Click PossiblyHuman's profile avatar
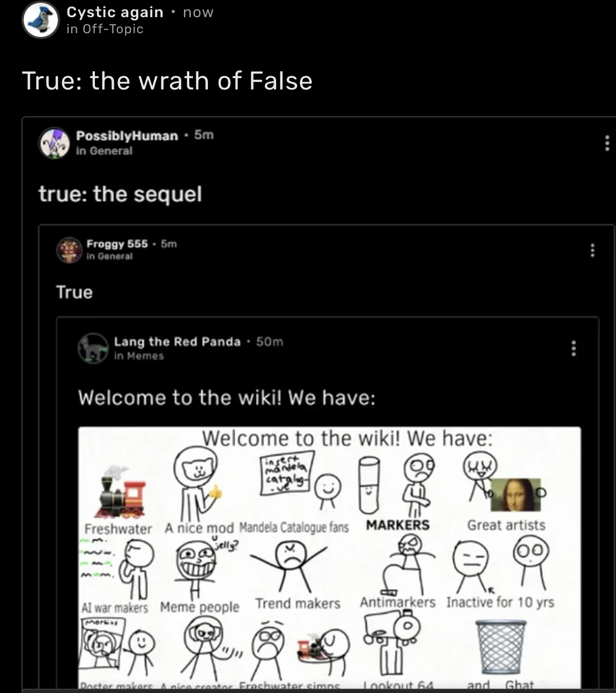Screen dimensions: 616x693 tap(54, 143)
